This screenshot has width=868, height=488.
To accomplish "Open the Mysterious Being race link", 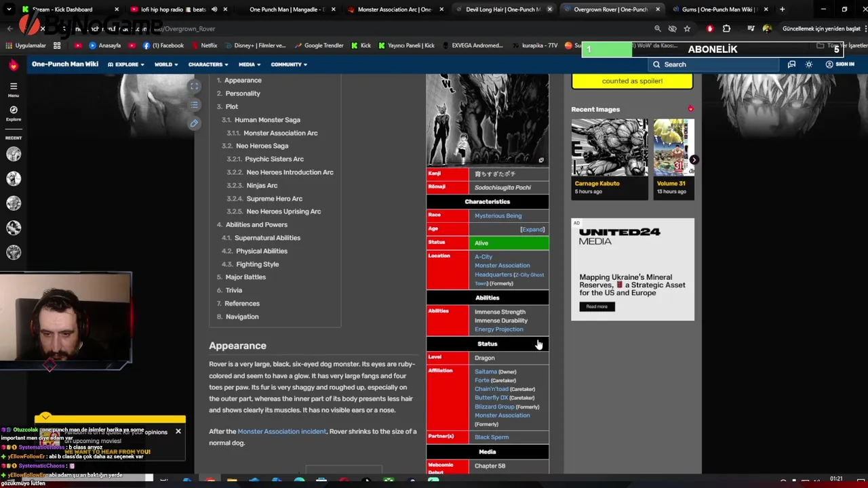I will pyautogui.click(x=498, y=216).
